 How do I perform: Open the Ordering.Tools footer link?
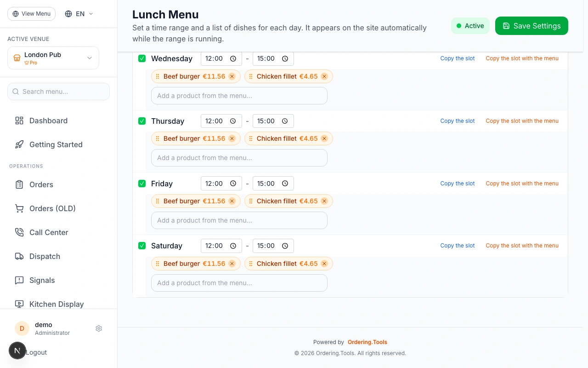367,342
